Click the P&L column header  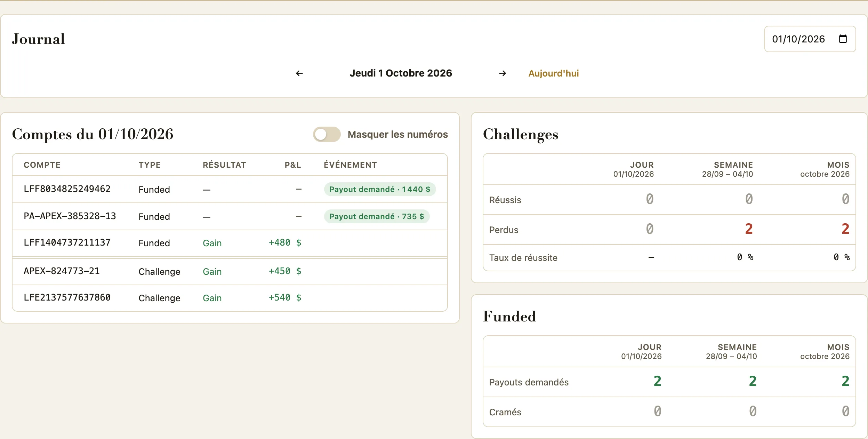[293, 165]
